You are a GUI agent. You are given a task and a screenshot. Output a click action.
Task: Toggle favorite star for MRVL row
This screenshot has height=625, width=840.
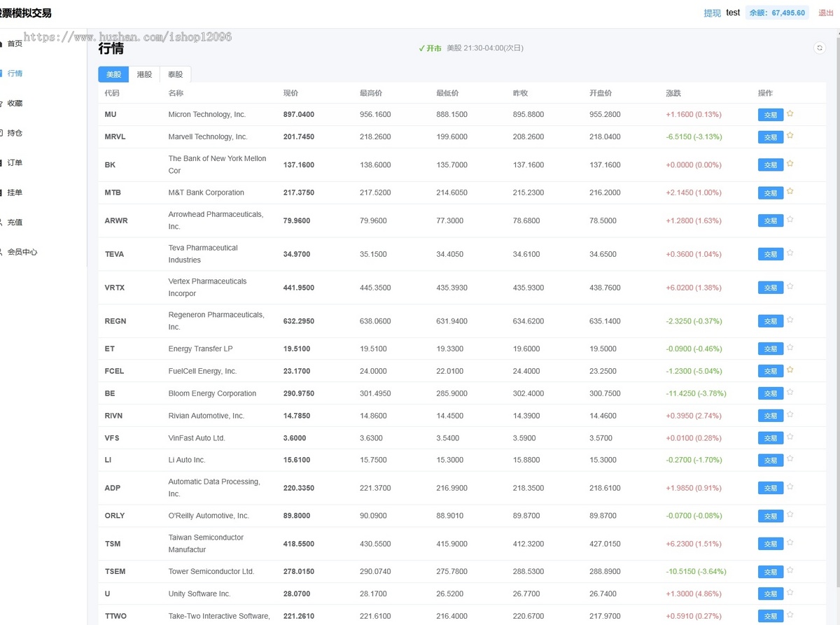[x=790, y=136]
